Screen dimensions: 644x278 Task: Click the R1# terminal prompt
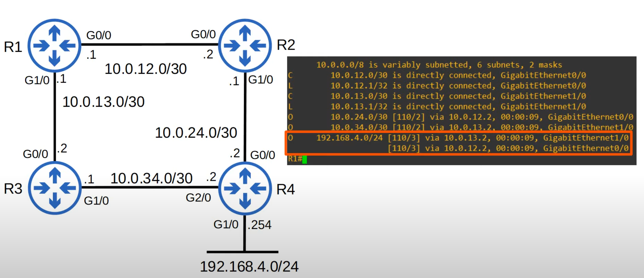pyautogui.click(x=295, y=159)
